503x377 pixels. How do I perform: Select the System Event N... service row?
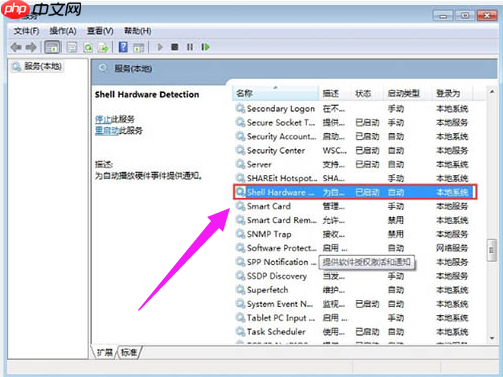(x=353, y=304)
